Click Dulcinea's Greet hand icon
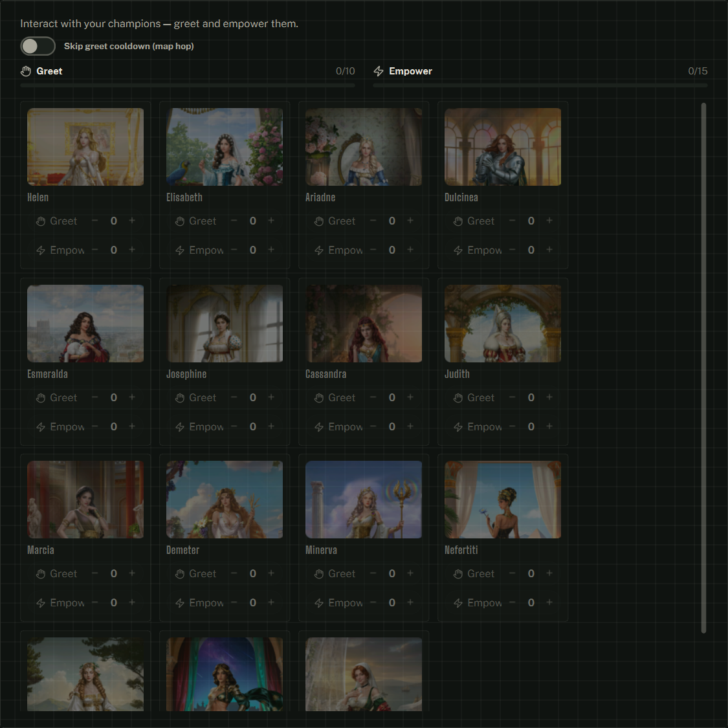The width and height of the screenshot is (728, 728). pos(458,221)
